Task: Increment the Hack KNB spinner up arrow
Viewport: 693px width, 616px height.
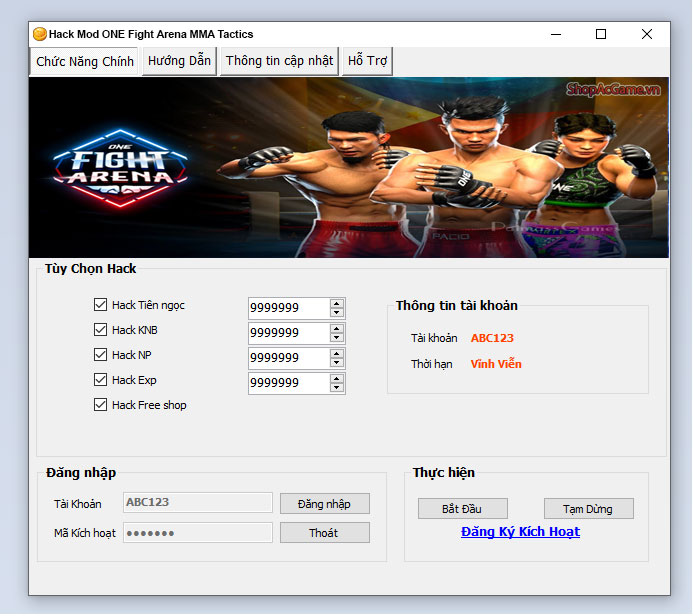Action: (x=337, y=329)
